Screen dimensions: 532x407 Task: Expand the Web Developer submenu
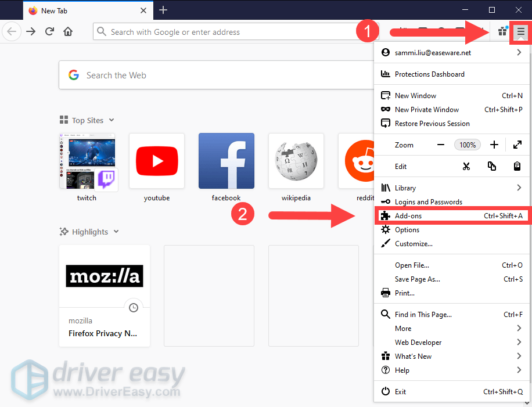pyautogui.click(x=519, y=343)
